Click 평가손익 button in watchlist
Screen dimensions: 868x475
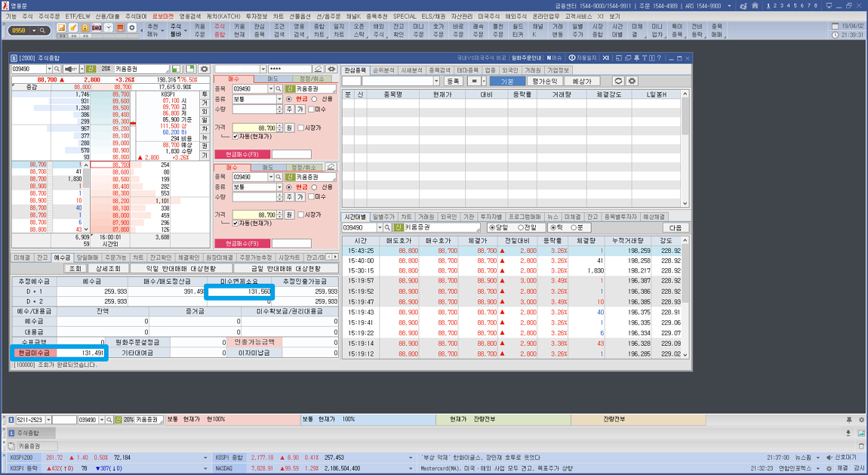point(544,81)
